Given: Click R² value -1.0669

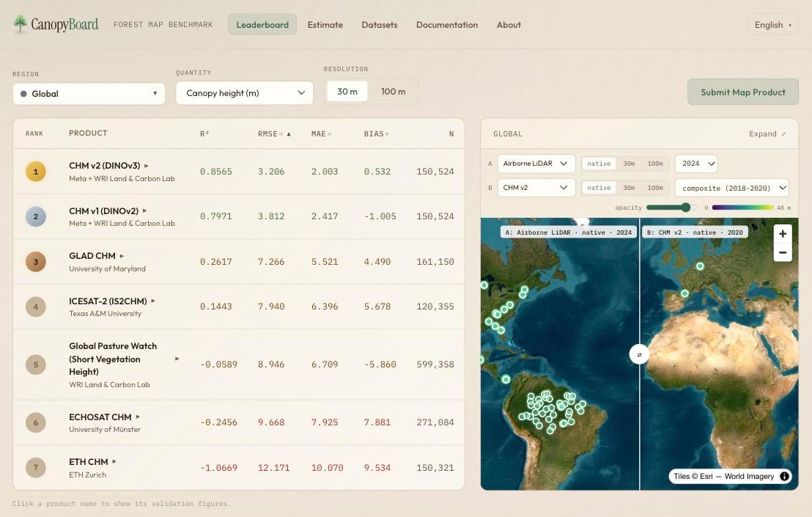Looking at the screenshot, I should 218,468.
